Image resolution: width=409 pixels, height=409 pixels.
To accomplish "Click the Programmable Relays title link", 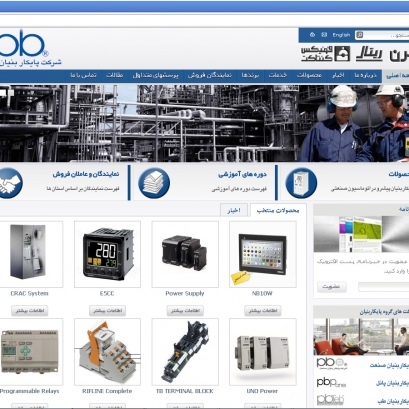I will [x=29, y=391].
